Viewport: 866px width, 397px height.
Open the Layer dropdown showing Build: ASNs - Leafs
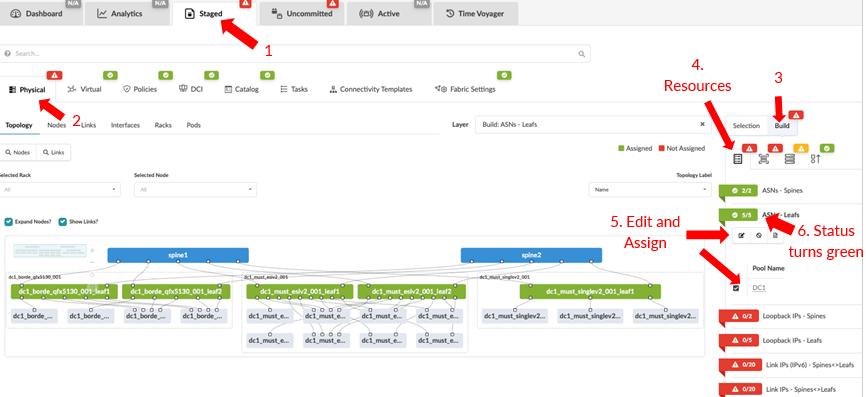click(x=593, y=124)
